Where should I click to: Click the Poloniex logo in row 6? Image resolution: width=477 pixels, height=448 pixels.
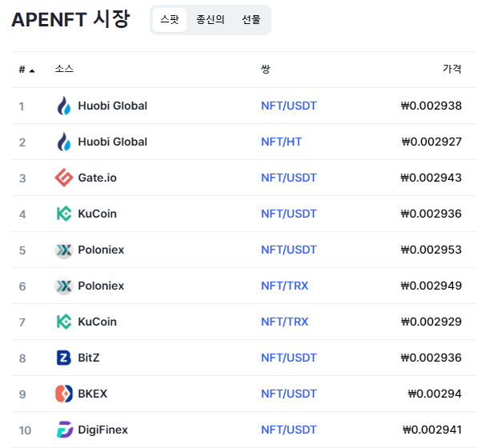pos(64,286)
